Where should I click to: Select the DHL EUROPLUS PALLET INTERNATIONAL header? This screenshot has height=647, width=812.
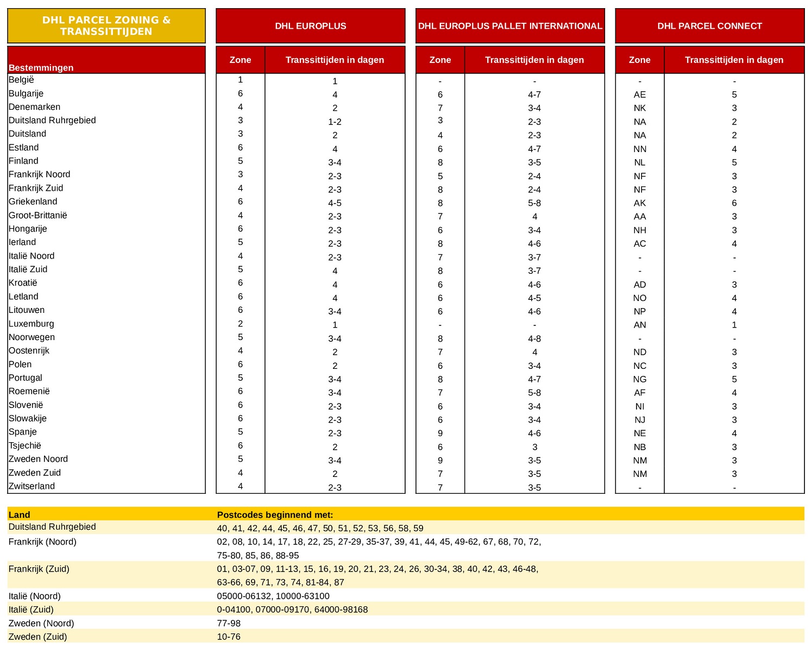[510, 26]
